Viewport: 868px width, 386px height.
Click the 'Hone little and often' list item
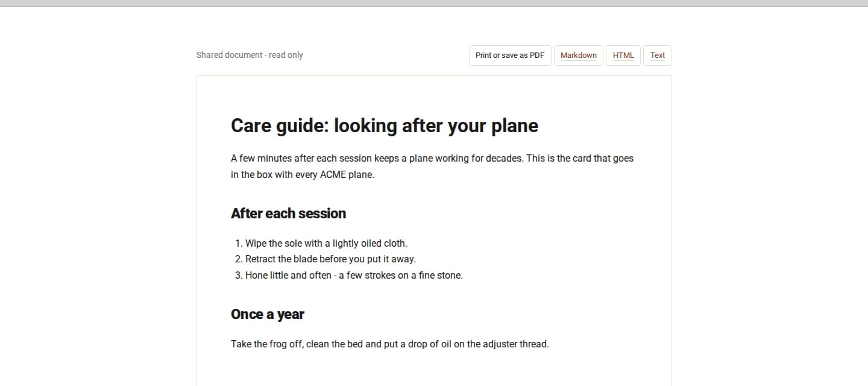pyautogui.click(x=354, y=276)
